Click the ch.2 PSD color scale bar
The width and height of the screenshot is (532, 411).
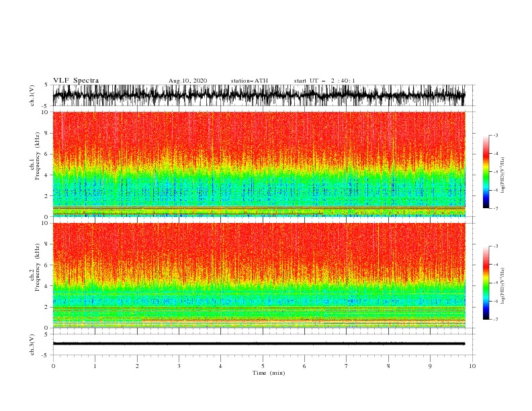pyautogui.click(x=486, y=283)
